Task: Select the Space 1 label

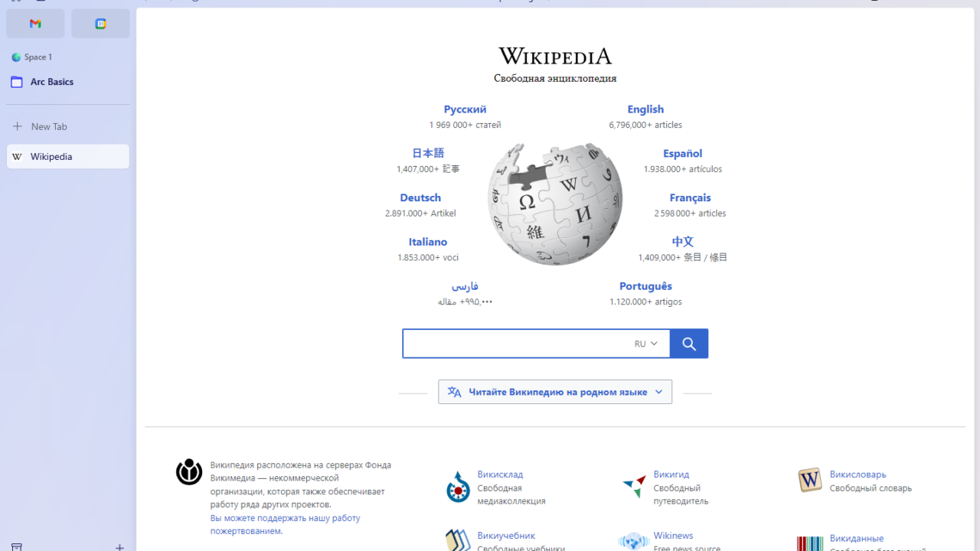Action: click(x=38, y=57)
